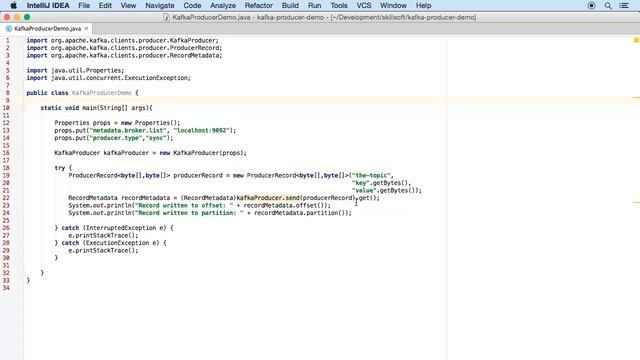Click the warning stripe mark near line 23
Viewport: 640px width, 360px height.
(x=636, y=202)
